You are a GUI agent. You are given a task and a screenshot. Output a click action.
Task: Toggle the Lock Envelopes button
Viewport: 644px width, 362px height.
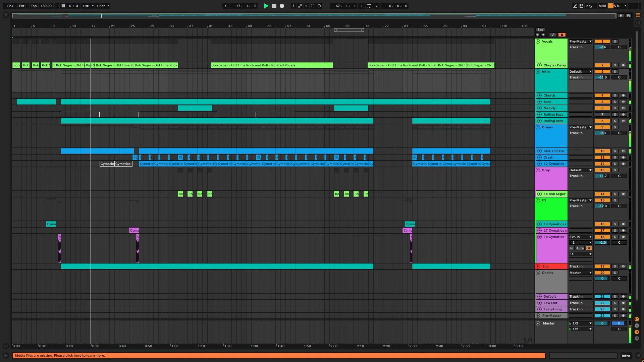(x=562, y=35)
